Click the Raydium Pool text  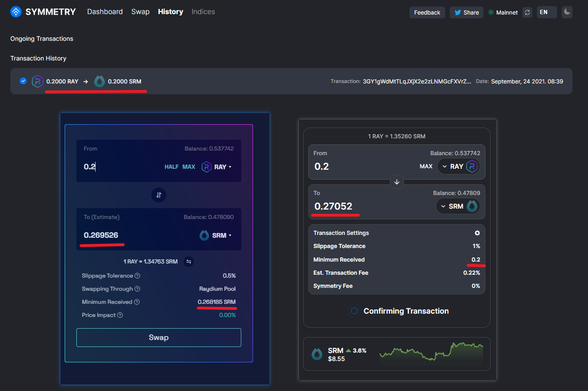point(217,289)
